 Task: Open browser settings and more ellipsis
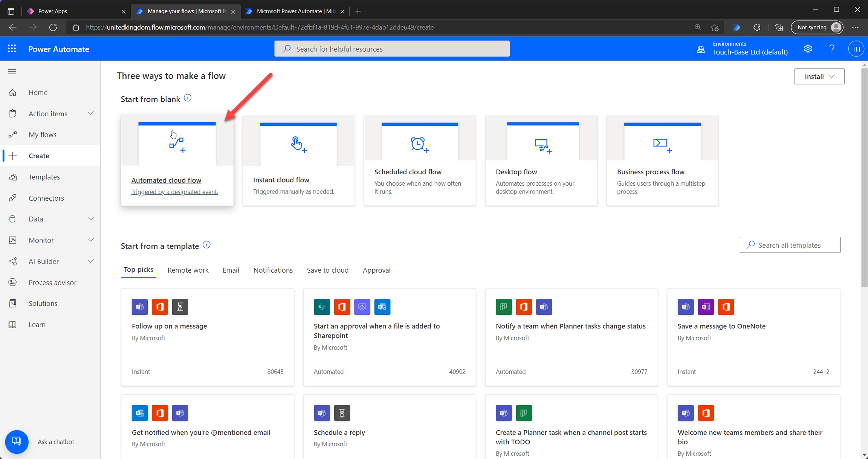pos(855,27)
